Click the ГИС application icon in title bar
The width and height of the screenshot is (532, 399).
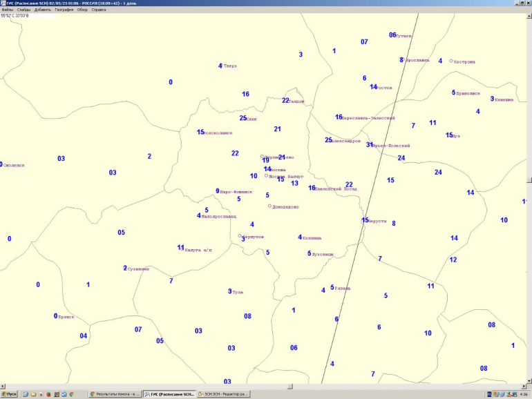pos(3,3)
